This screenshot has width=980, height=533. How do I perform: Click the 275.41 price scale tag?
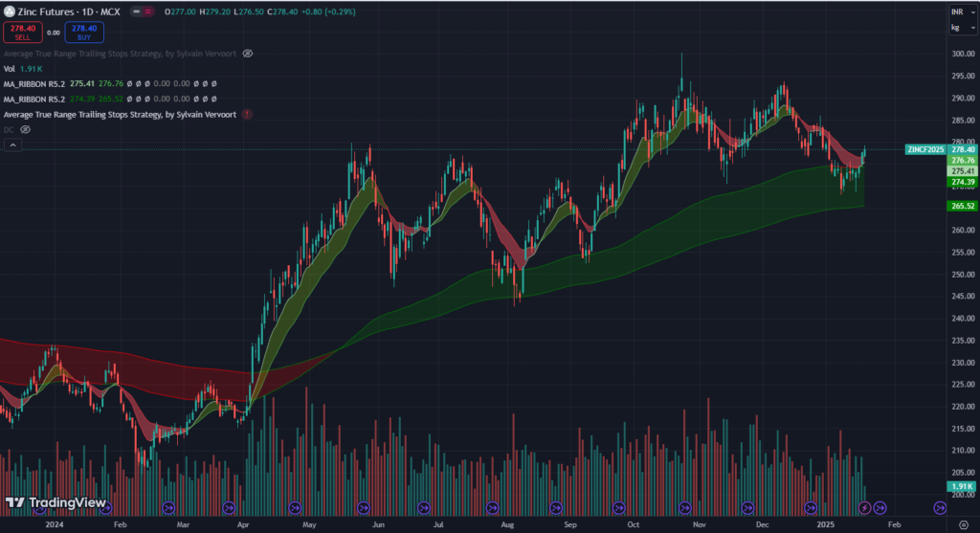pos(963,171)
